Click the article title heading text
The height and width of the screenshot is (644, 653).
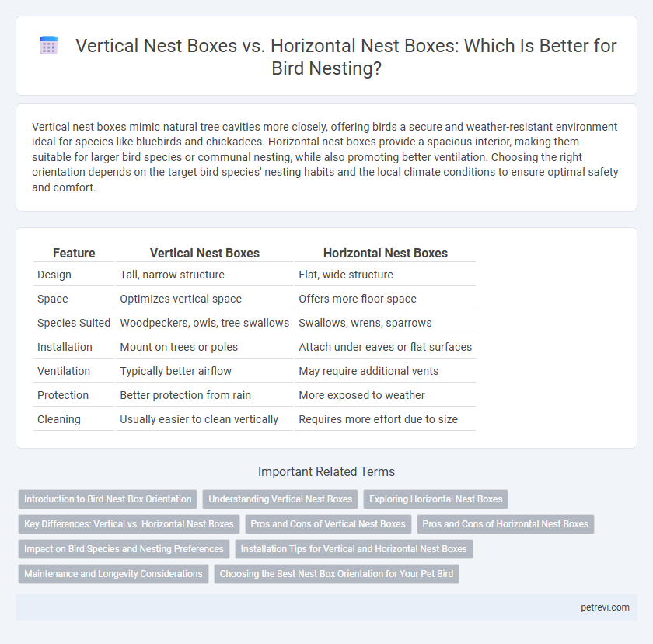[346, 57]
